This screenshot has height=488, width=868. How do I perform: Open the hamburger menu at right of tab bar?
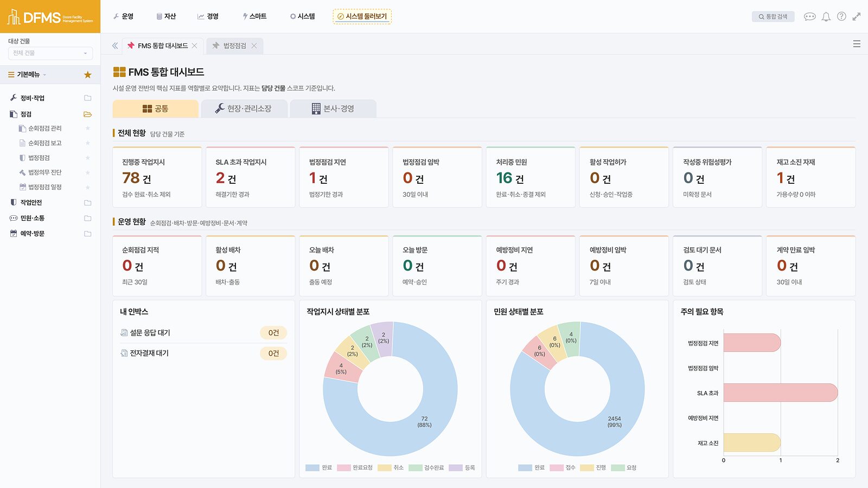[857, 44]
